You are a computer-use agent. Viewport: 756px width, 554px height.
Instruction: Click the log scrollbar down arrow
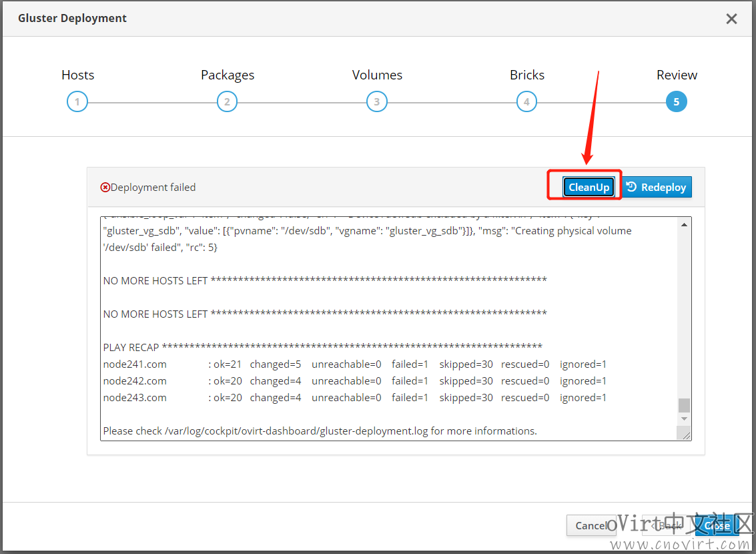[684, 419]
